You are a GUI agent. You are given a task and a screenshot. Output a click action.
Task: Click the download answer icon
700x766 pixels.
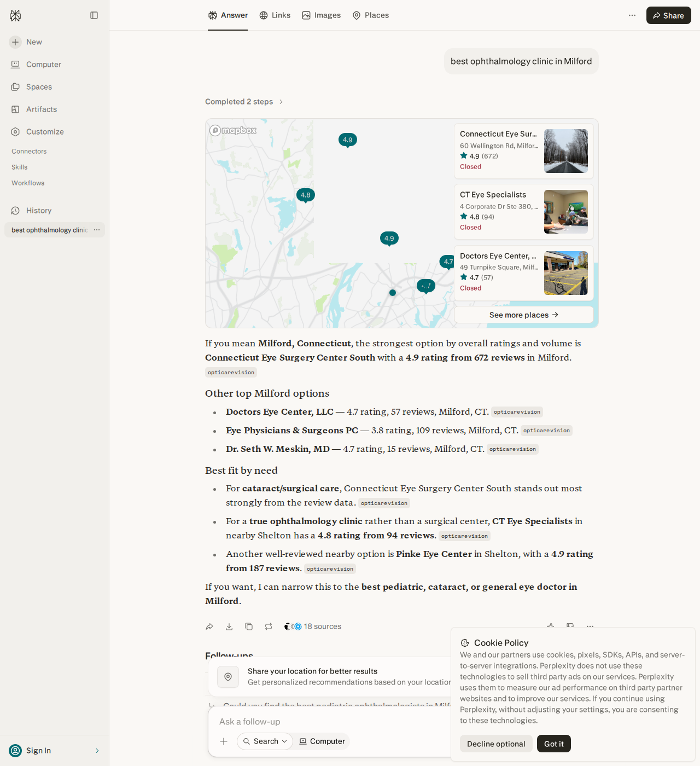[x=229, y=626]
